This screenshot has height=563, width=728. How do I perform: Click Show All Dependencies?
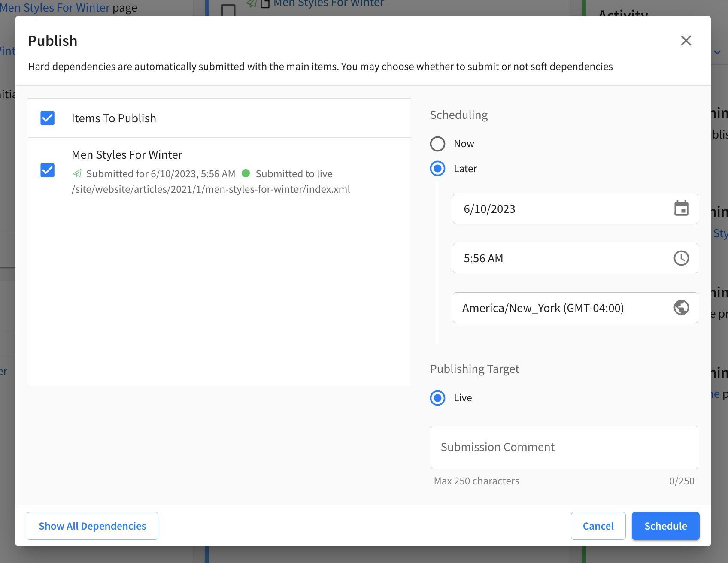pos(92,526)
